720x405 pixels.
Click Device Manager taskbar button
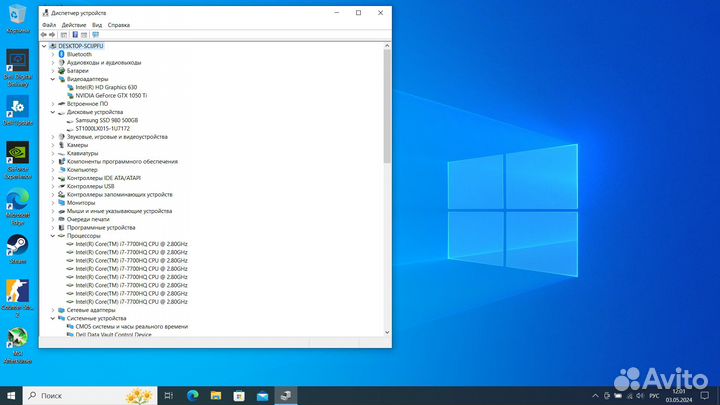point(286,395)
